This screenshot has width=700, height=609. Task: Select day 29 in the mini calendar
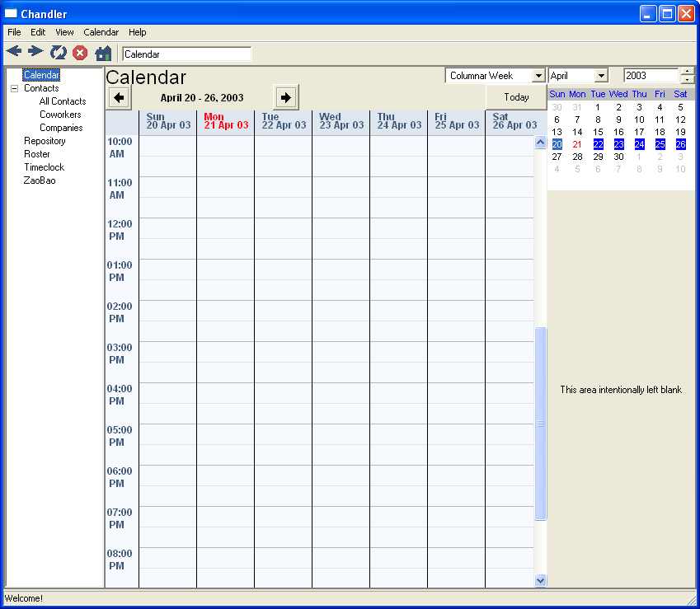tap(598, 157)
